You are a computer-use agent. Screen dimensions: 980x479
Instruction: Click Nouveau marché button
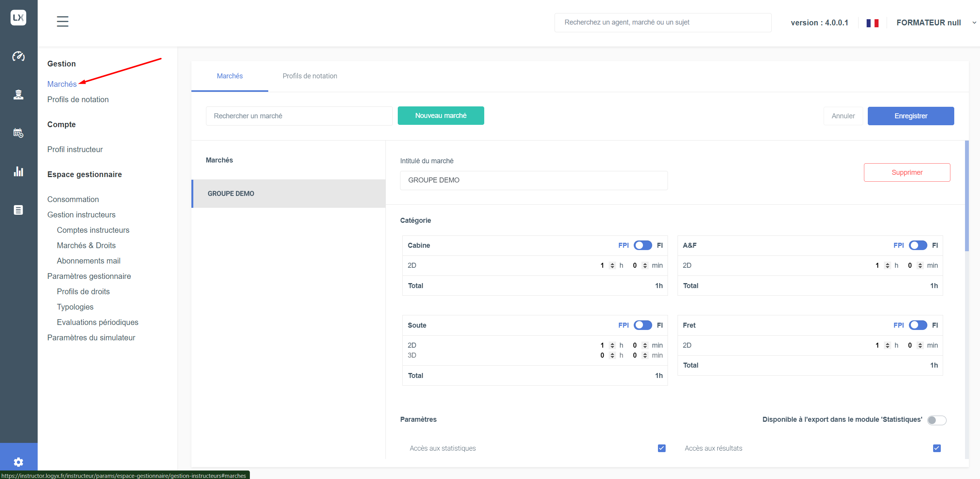pos(441,116)
